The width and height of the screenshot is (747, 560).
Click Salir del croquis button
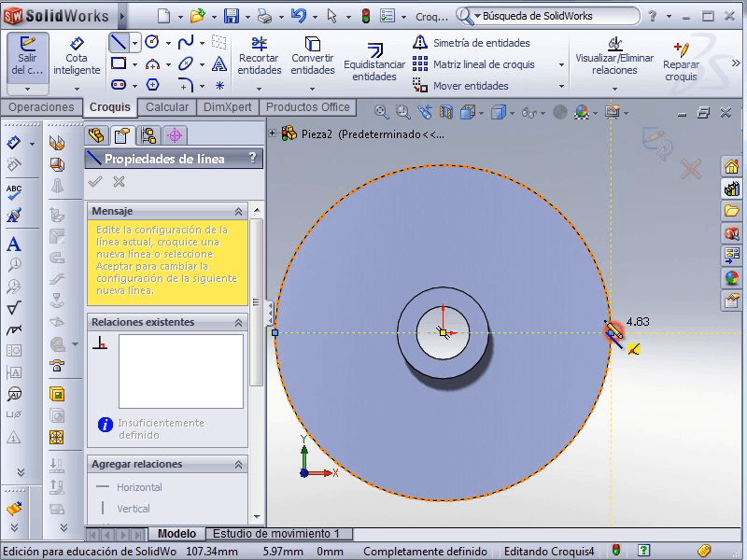pos(28,56)
